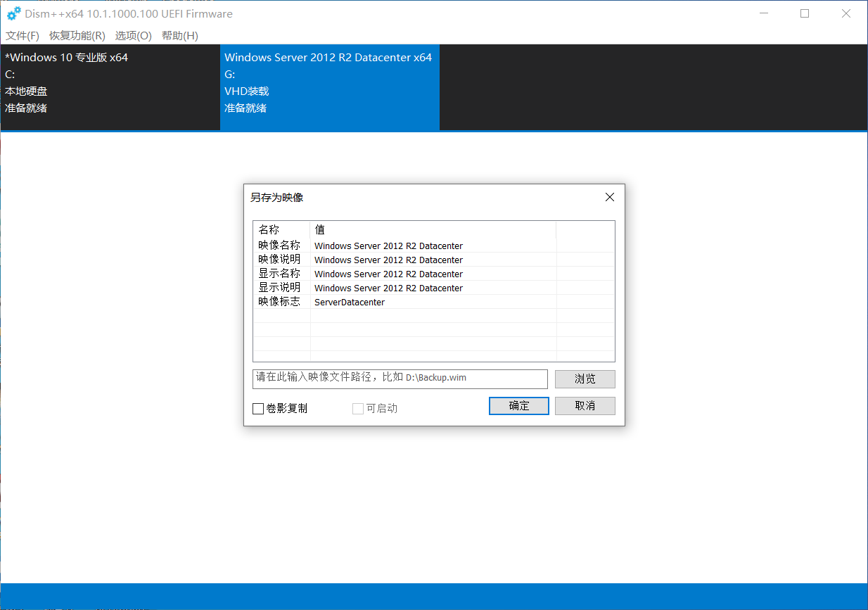Open the 文件(F) menu

click(x=23, y=36)
